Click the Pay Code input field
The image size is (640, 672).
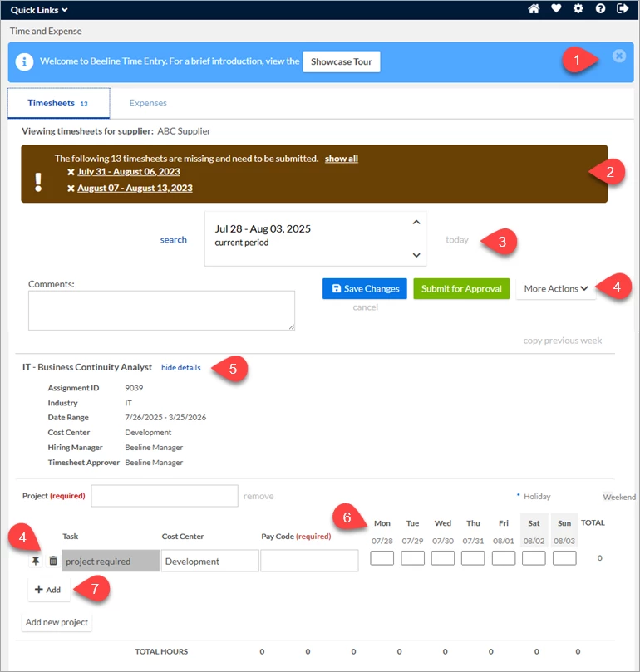pos(309,561)
